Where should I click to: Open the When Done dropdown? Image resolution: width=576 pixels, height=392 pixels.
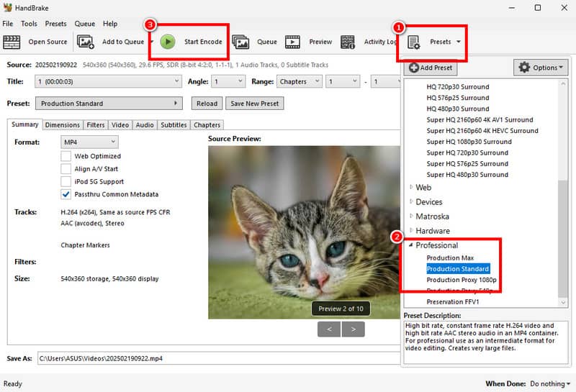(x=549, y=384)
